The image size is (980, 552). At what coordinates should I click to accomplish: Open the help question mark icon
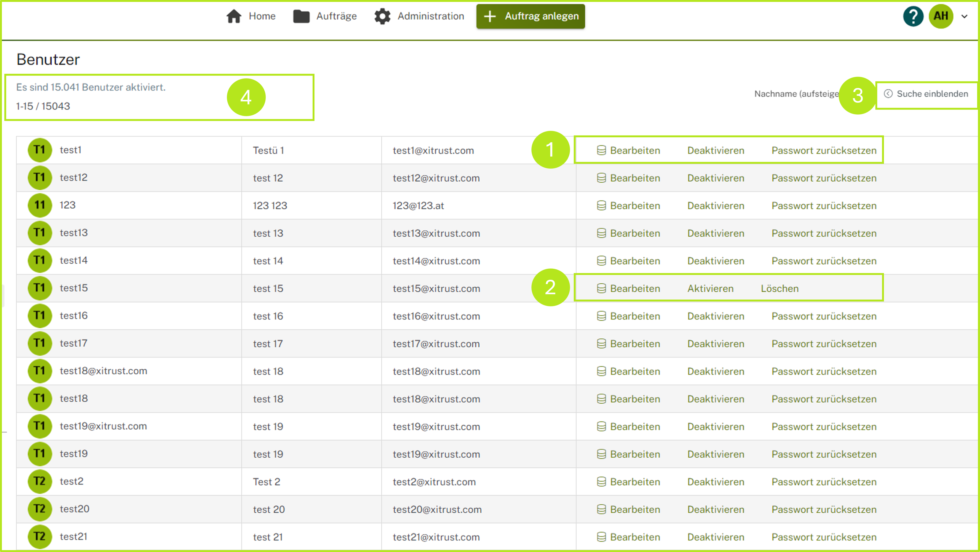913,16
